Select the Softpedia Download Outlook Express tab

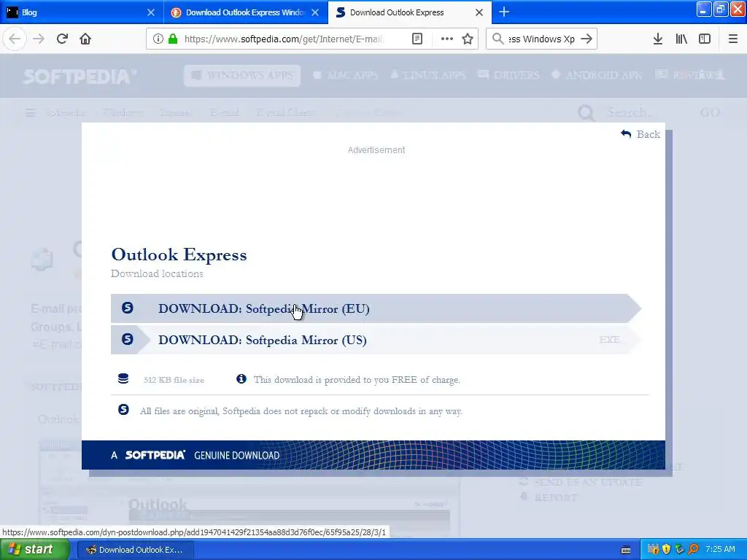410,12
